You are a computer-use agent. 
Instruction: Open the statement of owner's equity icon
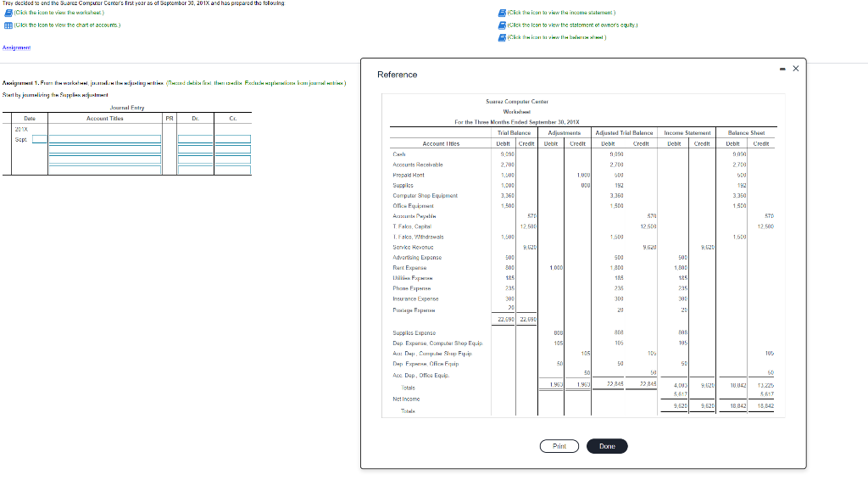coord(502,25)
